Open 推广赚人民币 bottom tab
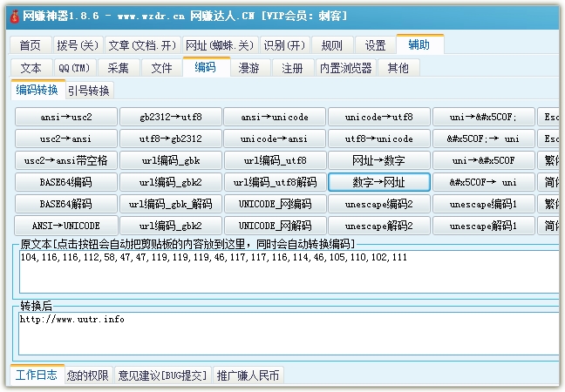Image resolution: width=565 pixels, height=392 pixels. [x=248, y=375]
